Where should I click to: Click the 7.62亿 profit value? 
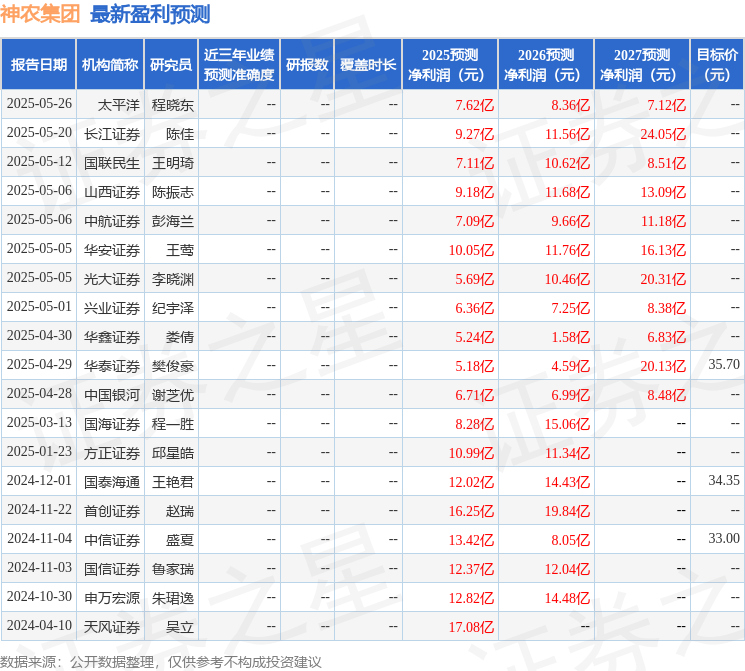coord(475,105)
